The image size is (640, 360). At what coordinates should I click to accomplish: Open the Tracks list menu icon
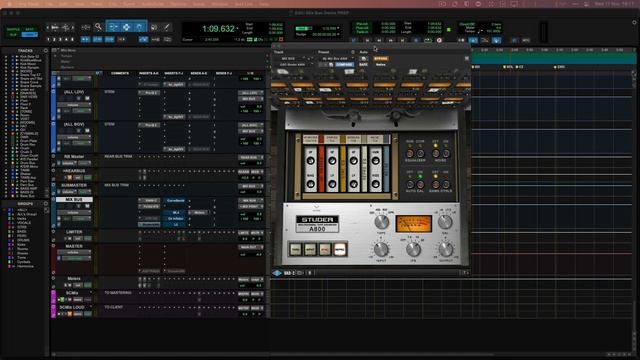(45, 51)
